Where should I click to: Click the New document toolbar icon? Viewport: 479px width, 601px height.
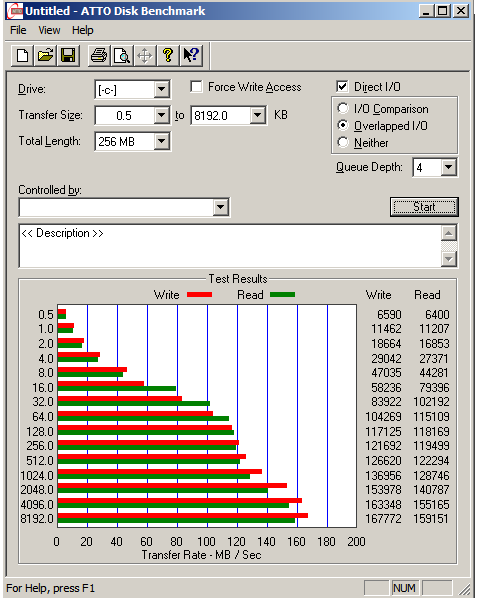[23, 56]
